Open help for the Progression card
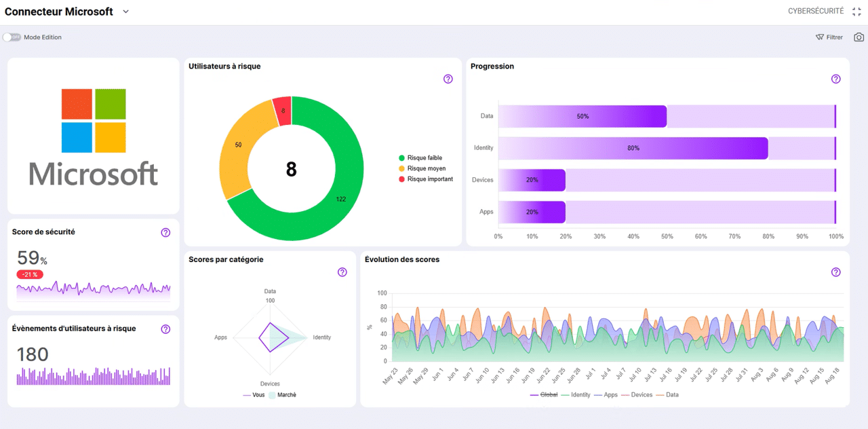Screen dimensions: 868x429 pos(836,79)
